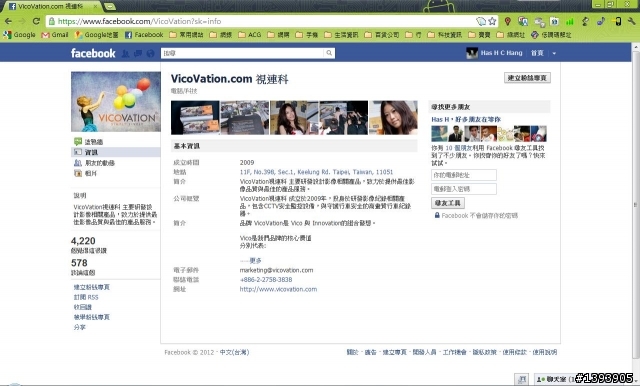
Task: Open Facebook friend requests icon
Action: 125,53
